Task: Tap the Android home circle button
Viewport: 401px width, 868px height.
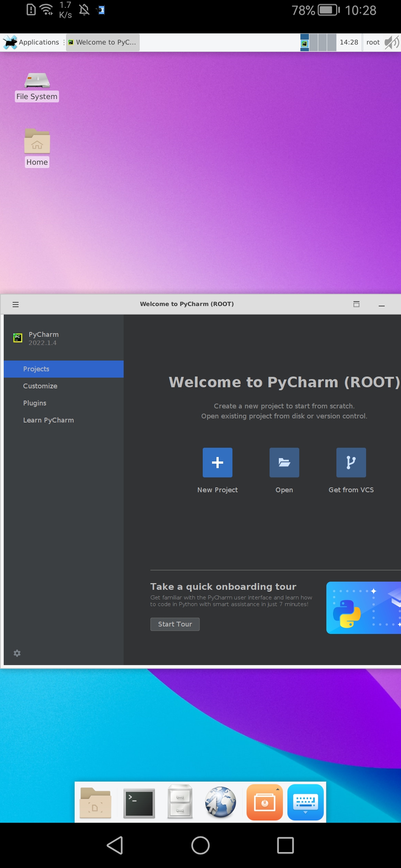Action: (x=200, y=845)
